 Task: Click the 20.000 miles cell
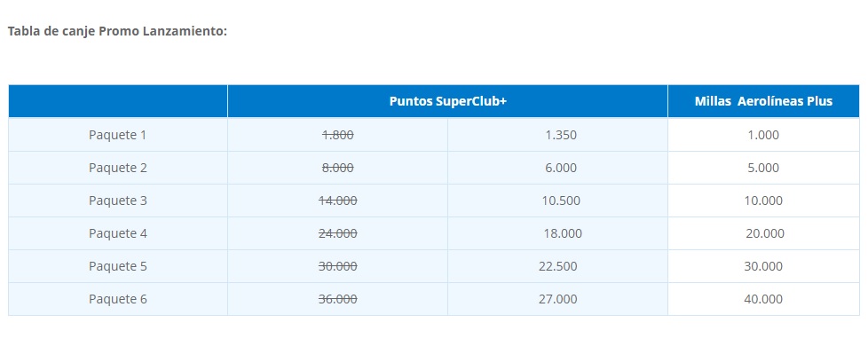[x=765, y=233]
